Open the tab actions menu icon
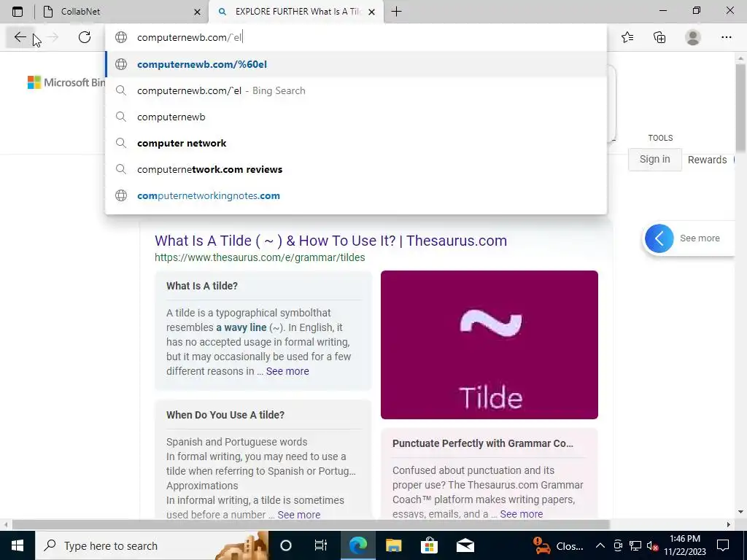747x560 pixels. pyautogui.click(x=18, y=12)
